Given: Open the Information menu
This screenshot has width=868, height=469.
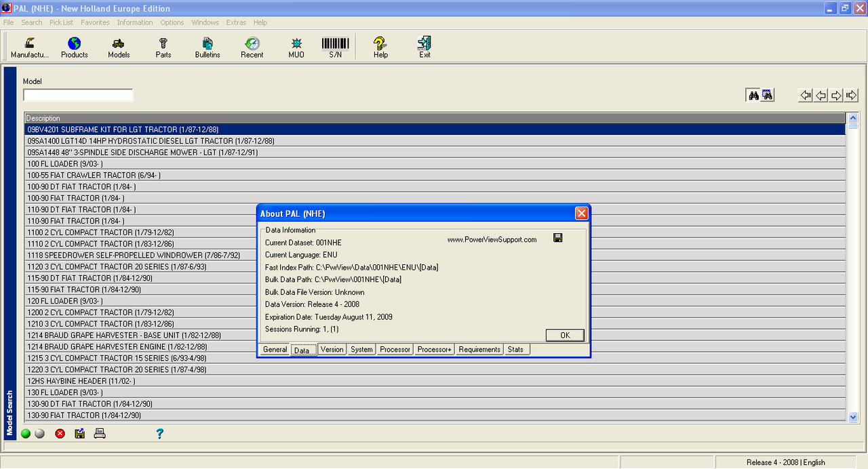Looking at the screenshot, I should click(x=135, y=22).
